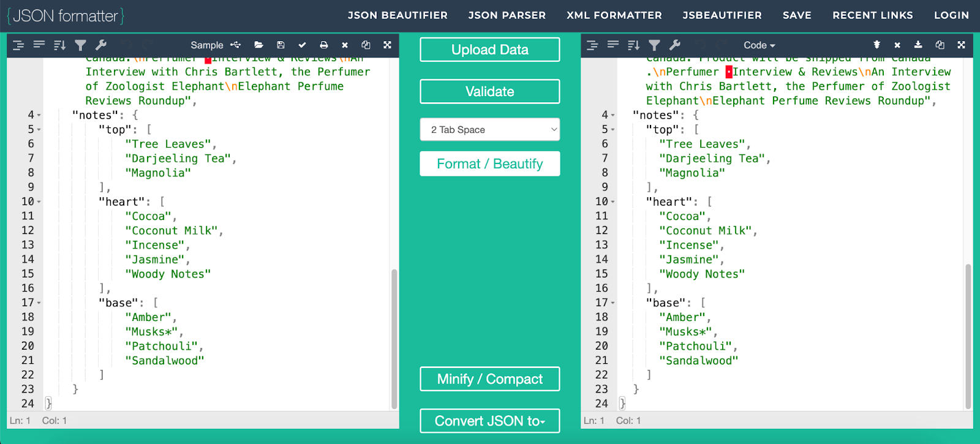Sort contents icon in left editor

click(x=59, y=45)
